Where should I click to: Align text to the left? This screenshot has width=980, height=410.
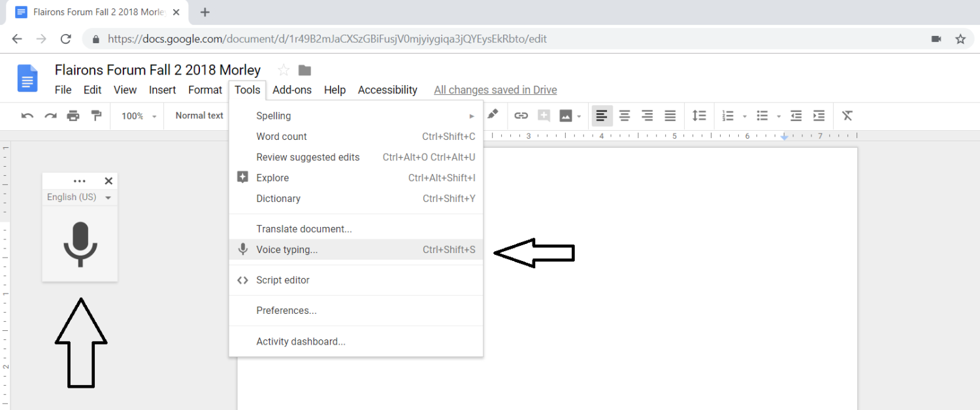tap(602, 116)
